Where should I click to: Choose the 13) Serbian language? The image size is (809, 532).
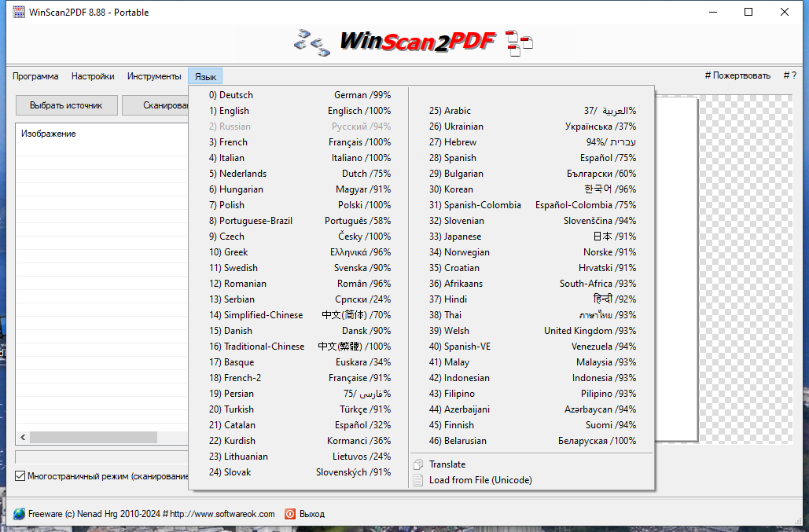point(300,299)
